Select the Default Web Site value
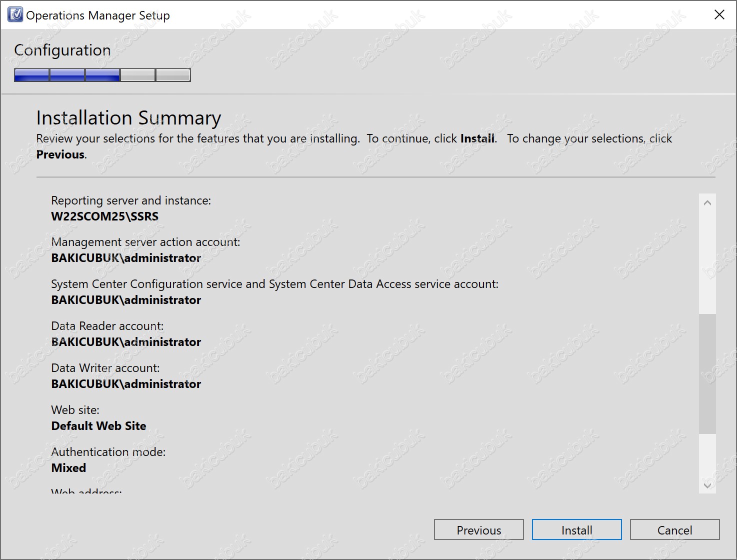 tap(98, 426)
